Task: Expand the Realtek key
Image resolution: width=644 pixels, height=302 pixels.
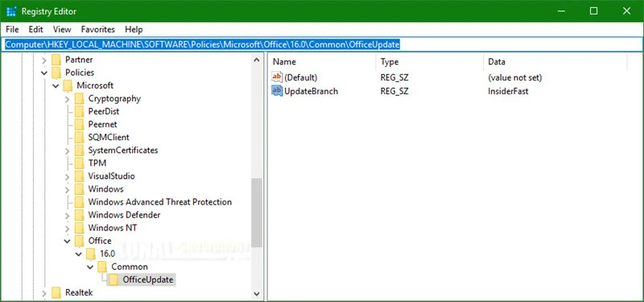Action: [x=44, y=293]
